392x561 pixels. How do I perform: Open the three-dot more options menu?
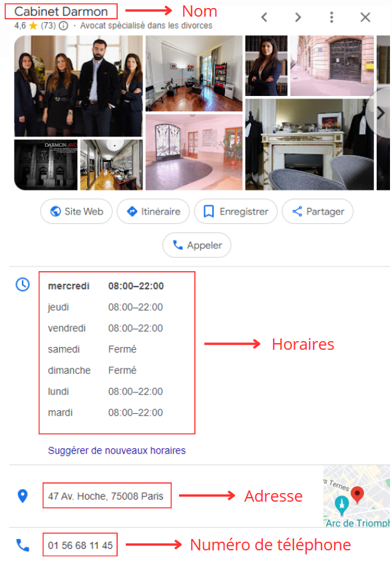[331, 17]
